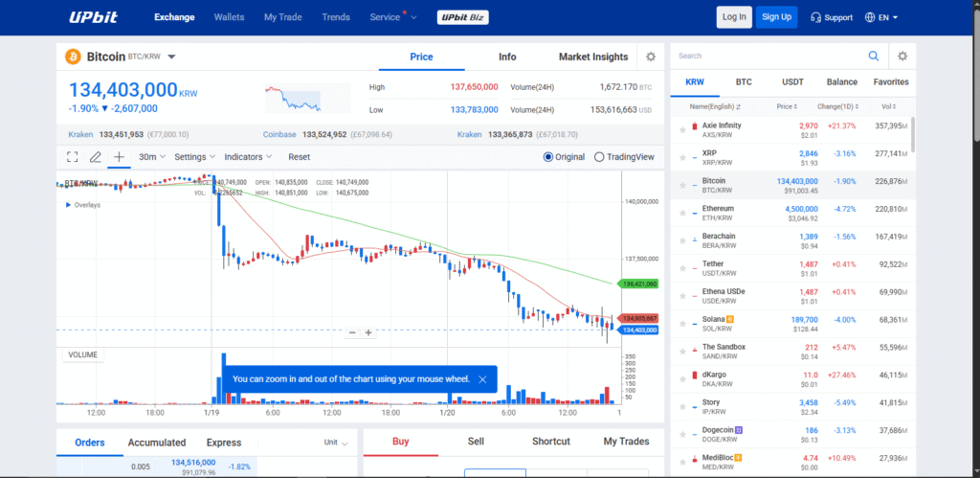Screen dimensions: 980x478
Task: Click the fullscreen chart icon
Action: coord(73,157)
